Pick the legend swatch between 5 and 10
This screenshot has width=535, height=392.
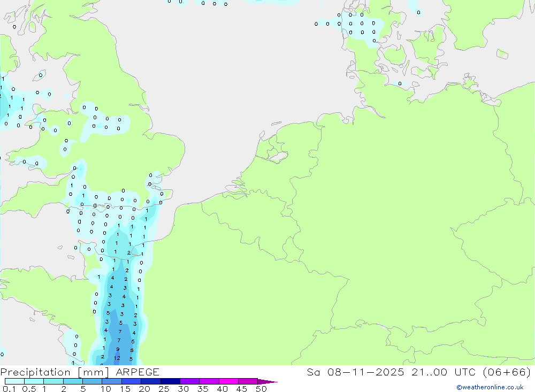[92, 381]
